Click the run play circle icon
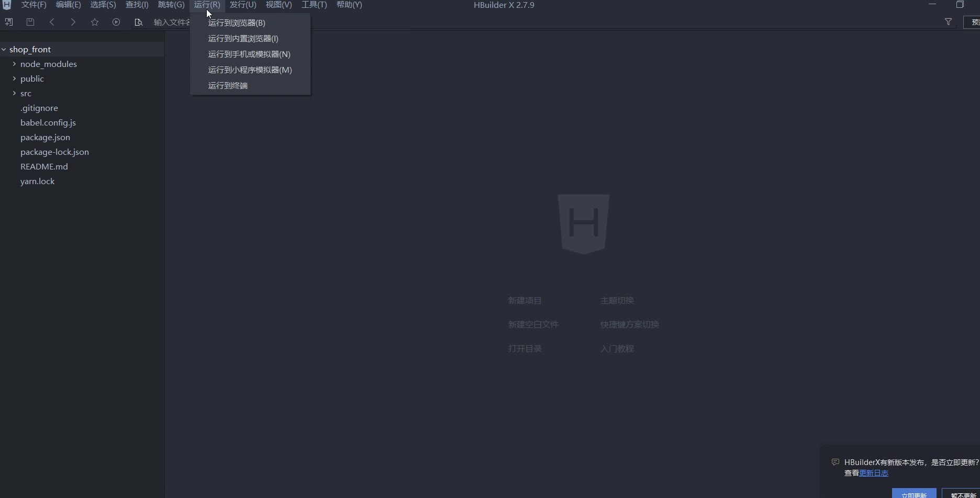Viewport: 980px width, 498px height. (x=116, y=22)
